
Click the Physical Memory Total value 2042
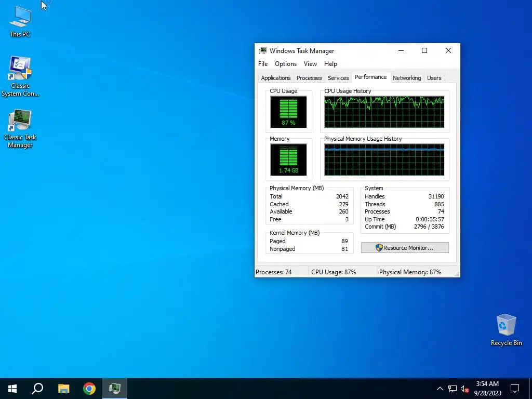342,196
